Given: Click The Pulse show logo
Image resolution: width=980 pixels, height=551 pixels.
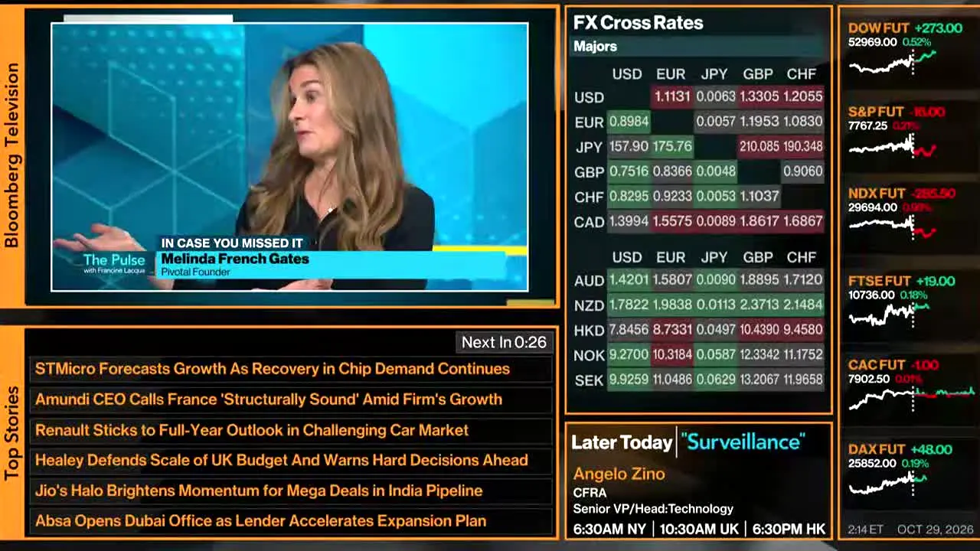Looking at the screenshot, I should tap(114, 263).
